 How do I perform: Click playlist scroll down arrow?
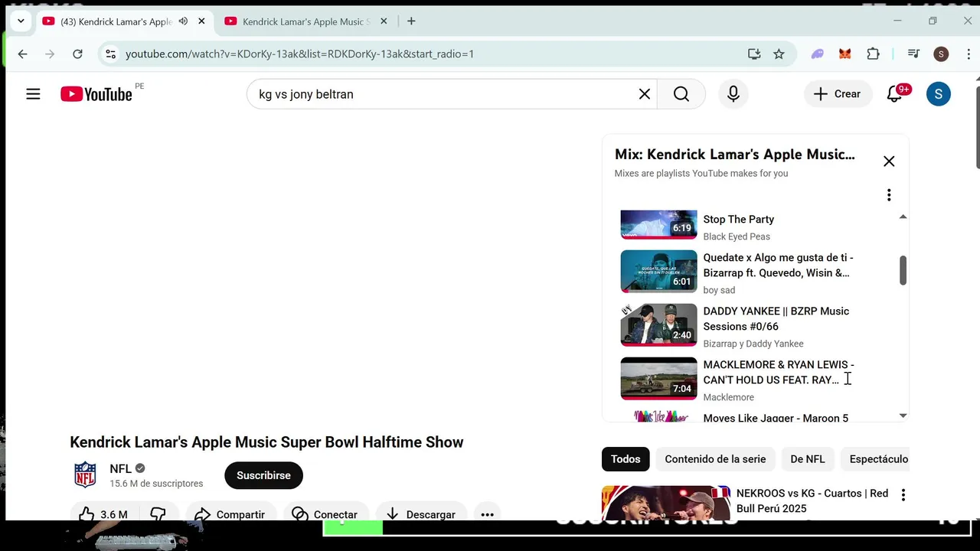[x=903, y=416]
